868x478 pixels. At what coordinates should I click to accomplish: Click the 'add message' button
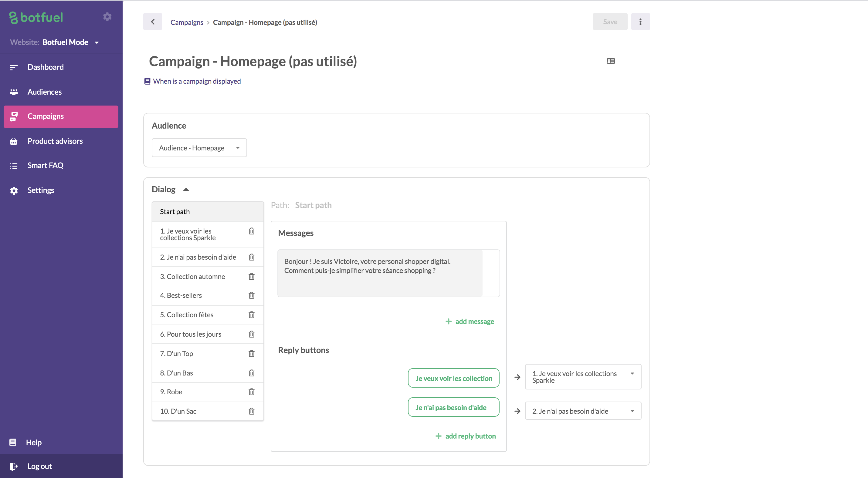[x=470, y=321]
